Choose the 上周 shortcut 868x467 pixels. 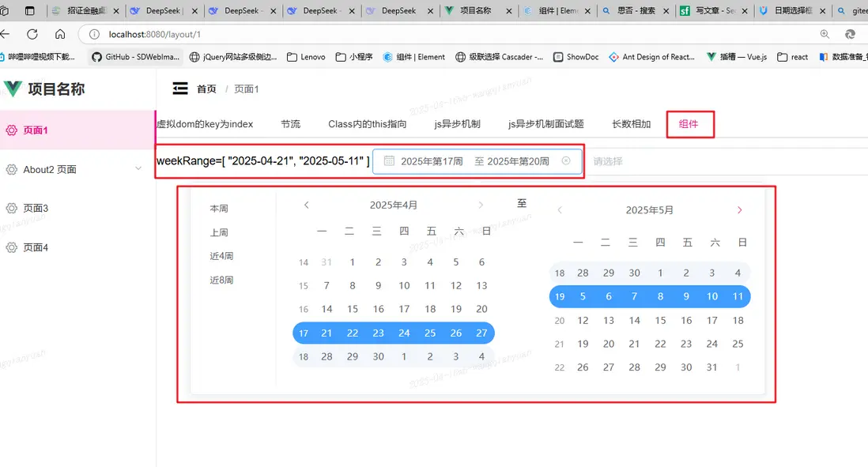[x=219, y=232]
